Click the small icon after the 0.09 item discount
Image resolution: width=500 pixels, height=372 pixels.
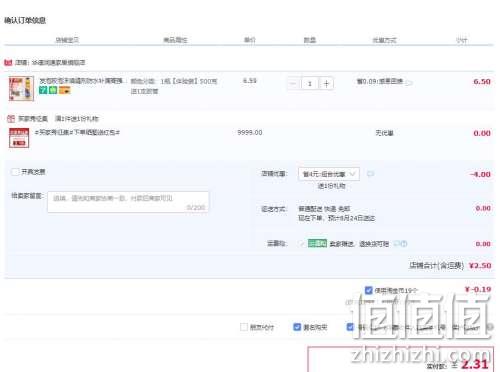coord(409,82)
